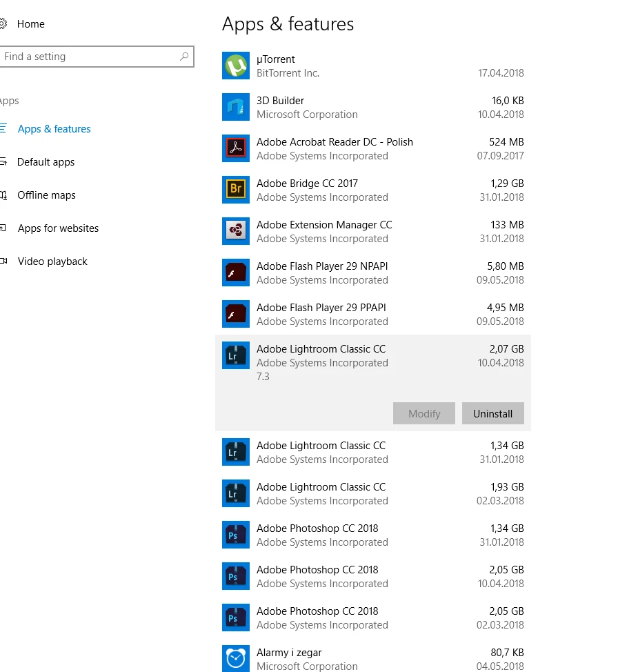Select the Adobe Bridge CC 2017 entry
The height and width of the screenshot is (672, 638).
coord(307,184)
